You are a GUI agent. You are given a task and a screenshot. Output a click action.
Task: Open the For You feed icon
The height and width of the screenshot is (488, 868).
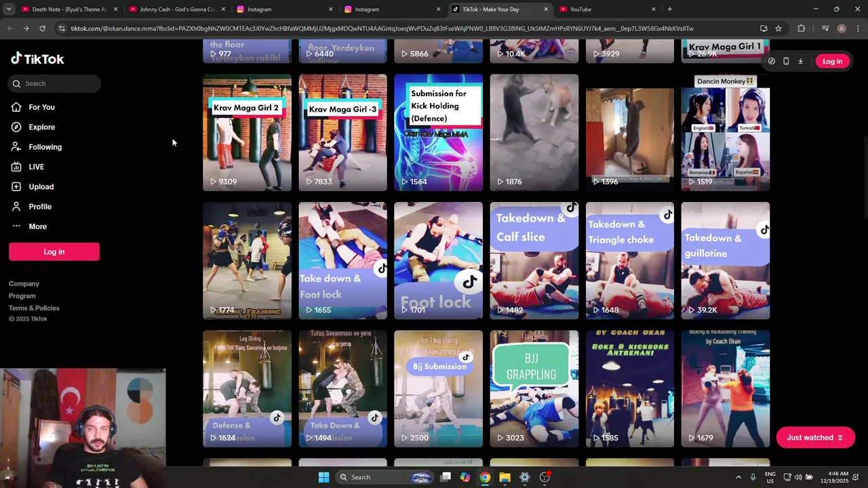pyautogui.click(x=16, y=107)
